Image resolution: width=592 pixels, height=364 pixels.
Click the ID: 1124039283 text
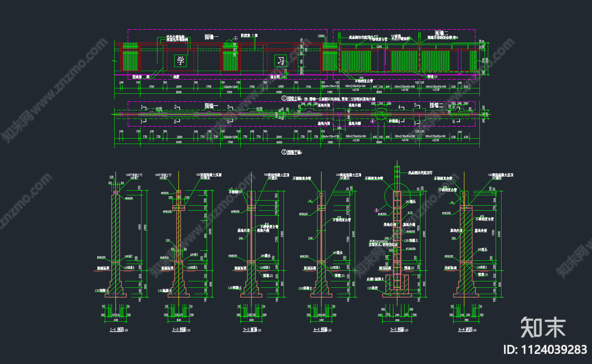point(545,350)
